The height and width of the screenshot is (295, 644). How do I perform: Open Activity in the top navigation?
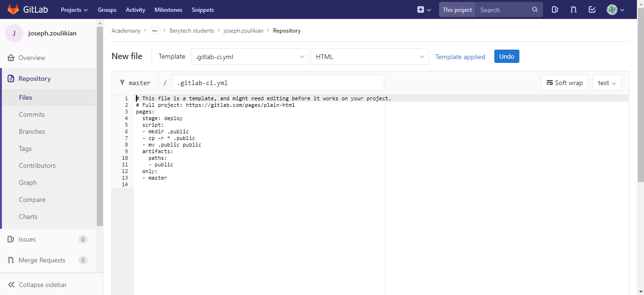pos(136,9)
